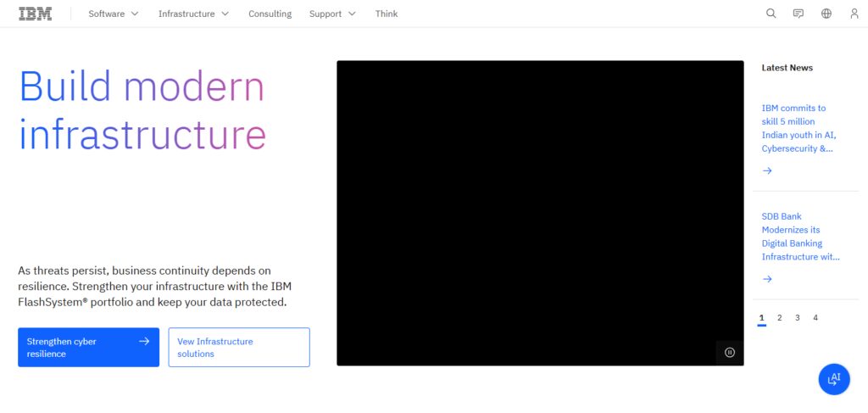Viewport: 868px width, 413px height.
Task: Open the search magnifier icon
Action: click(771, 14)
